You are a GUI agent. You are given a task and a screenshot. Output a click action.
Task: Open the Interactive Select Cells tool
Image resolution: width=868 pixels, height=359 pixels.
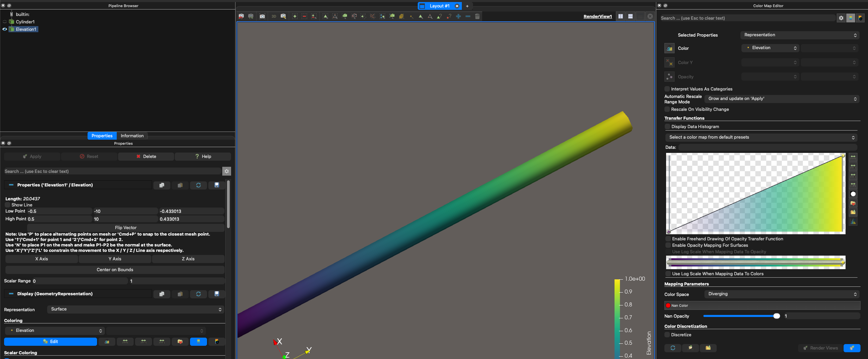click(x=392, y=16)
